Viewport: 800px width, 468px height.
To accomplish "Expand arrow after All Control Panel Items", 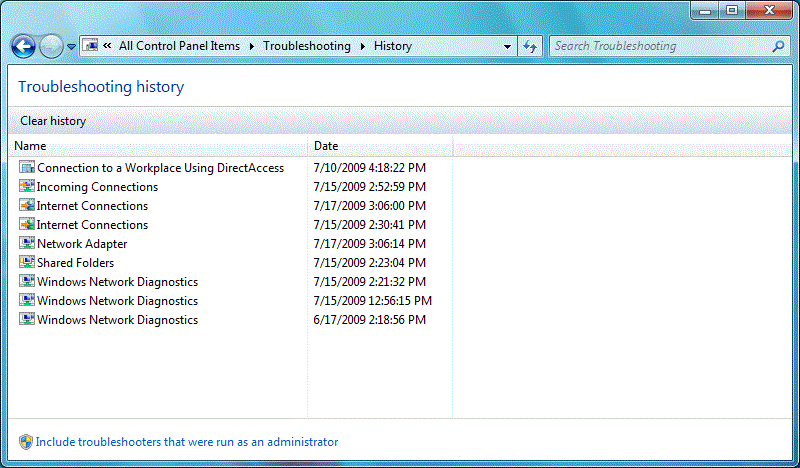I will tap(252, 46).
